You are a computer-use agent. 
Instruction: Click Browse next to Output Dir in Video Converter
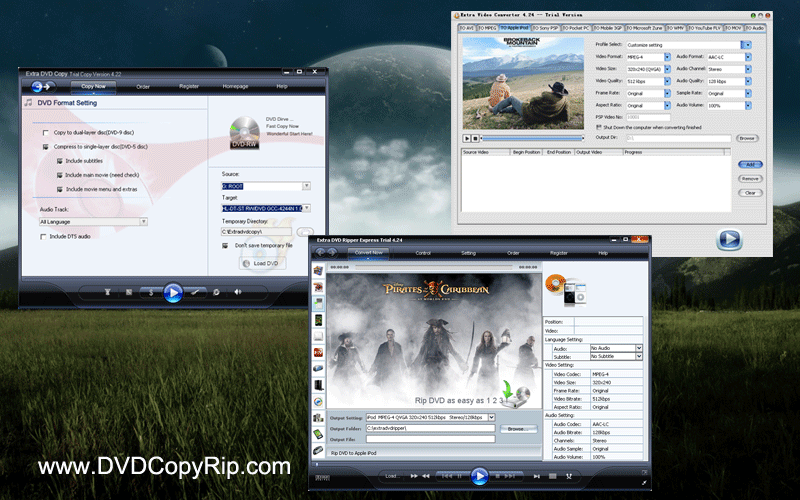point(747,138)
